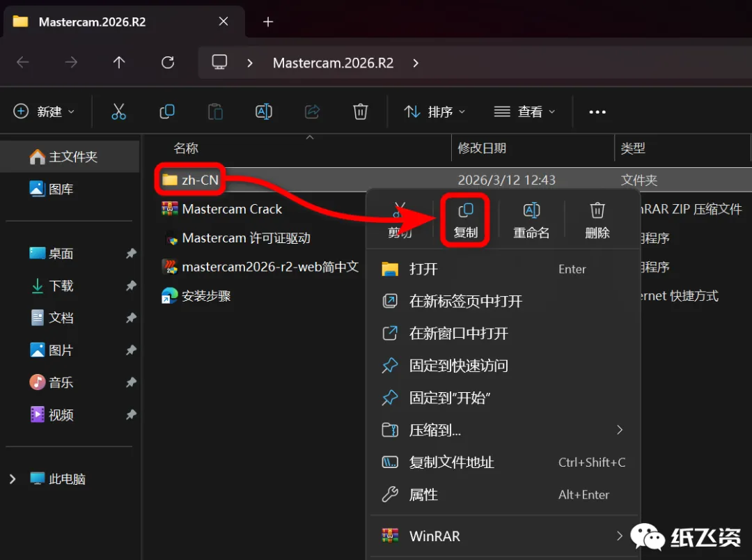Screen dimensions: 752x560
Task: Unpin 桌面 using its pin icon
Action: point(131,254)
